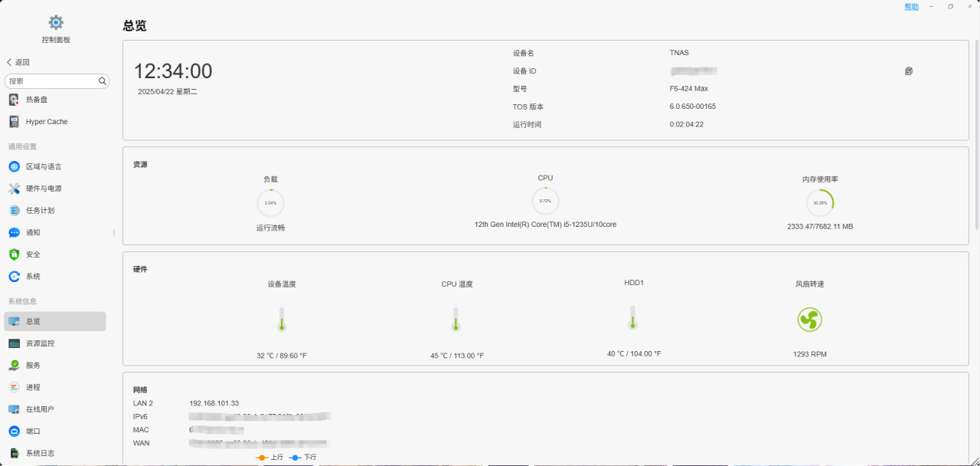Click device temperature 32 ℃ / 89.60 ℉

282,356
